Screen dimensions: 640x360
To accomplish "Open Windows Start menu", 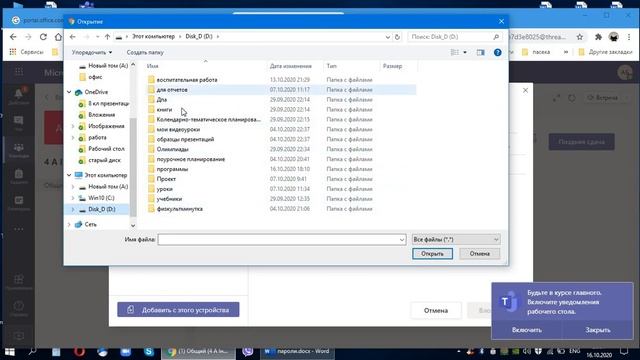I will point(10,351).
